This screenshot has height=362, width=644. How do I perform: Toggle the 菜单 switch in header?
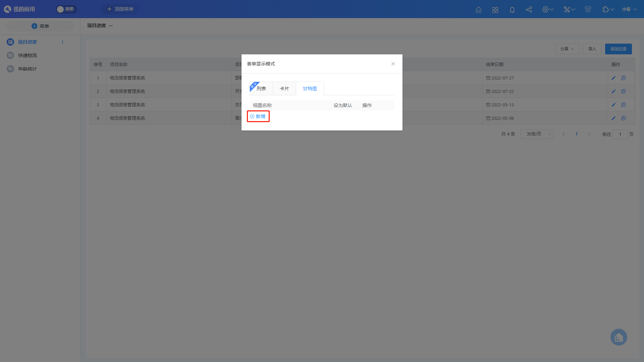point(66,9)
